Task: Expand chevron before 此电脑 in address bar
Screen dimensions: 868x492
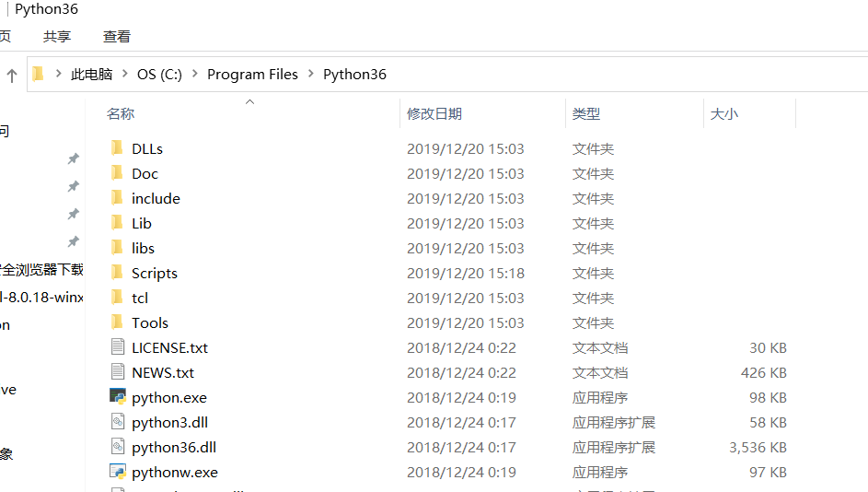Action: coord(58,74)
